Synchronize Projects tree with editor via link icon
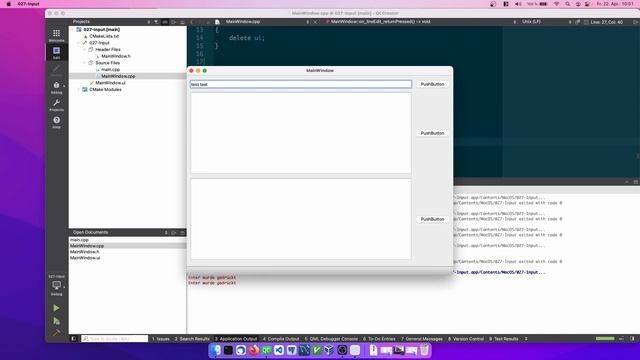640x360 pixels. [165, 22]
